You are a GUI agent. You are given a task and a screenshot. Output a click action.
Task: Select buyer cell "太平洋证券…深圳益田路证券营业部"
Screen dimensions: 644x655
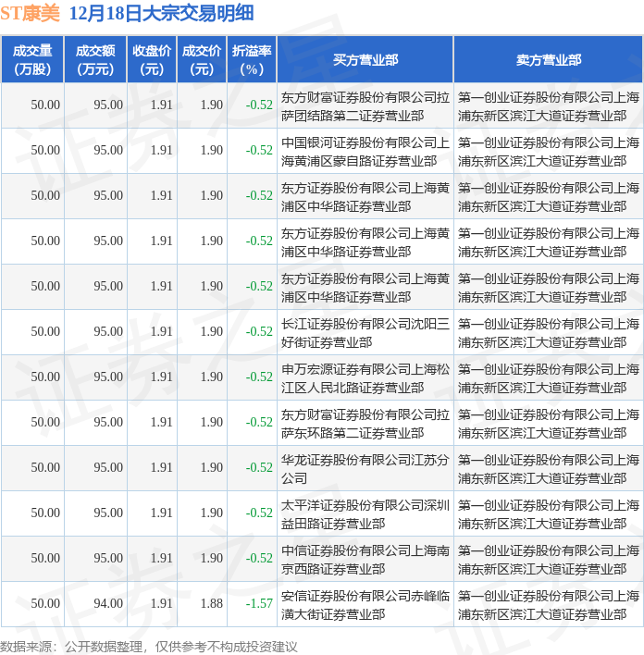[x=365, y=514]
